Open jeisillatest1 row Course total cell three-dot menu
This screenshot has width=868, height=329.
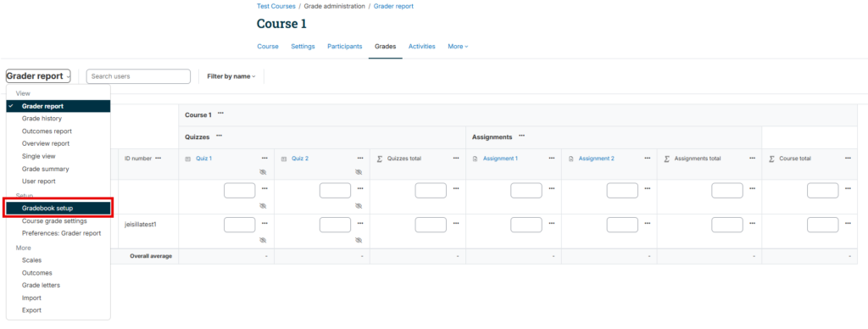(848, 224)
